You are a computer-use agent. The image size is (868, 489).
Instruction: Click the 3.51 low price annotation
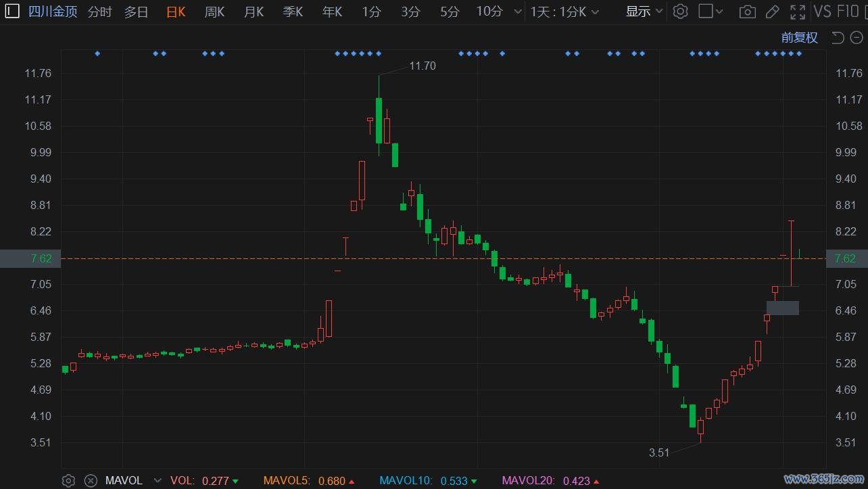[659, 452]
